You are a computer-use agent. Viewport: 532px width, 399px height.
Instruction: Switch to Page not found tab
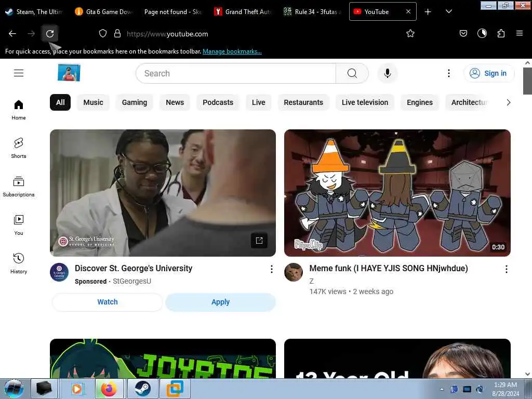[173, 12]
